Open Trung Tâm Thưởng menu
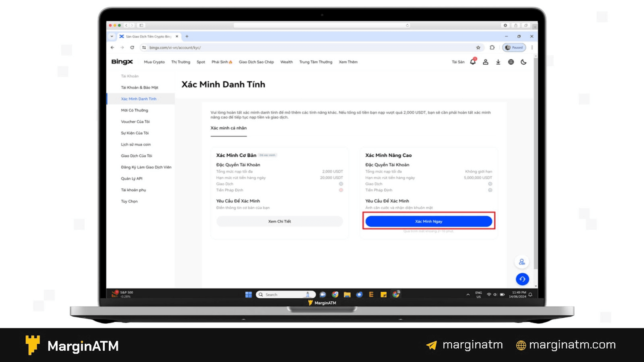 point(316,62)
